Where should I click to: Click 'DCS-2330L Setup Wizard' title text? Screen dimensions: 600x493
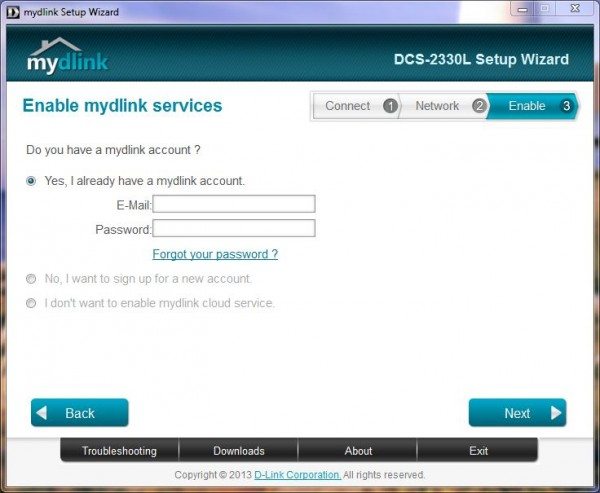click(481, 59)
